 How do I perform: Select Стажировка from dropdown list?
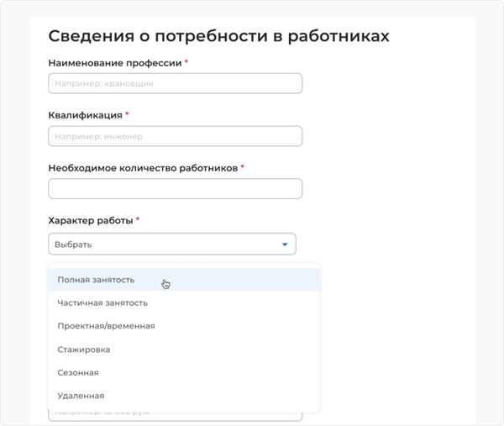pos(183,350)
